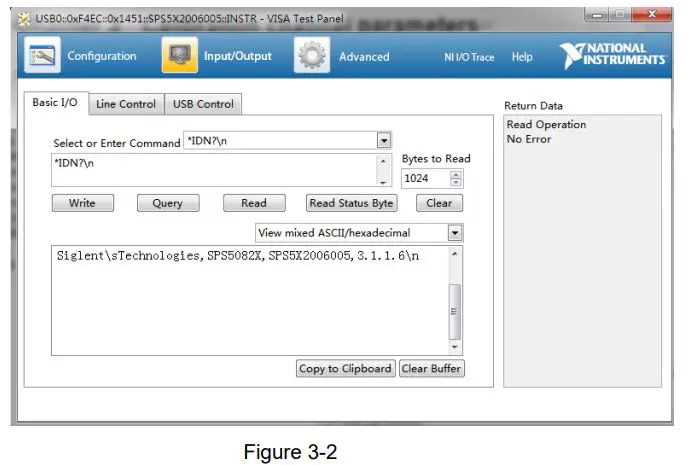Click the Query button
This screenshot has width=687, height=465.
tap(168, 203)
